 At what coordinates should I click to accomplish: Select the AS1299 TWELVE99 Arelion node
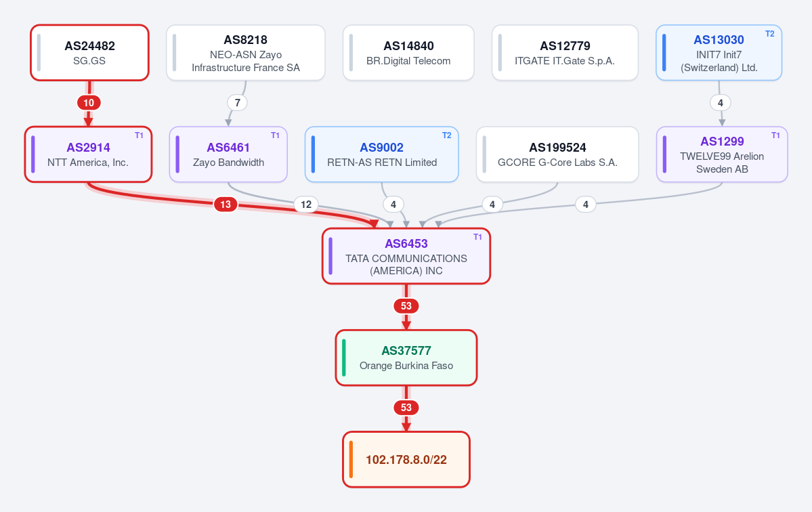[x=722, y=154]
